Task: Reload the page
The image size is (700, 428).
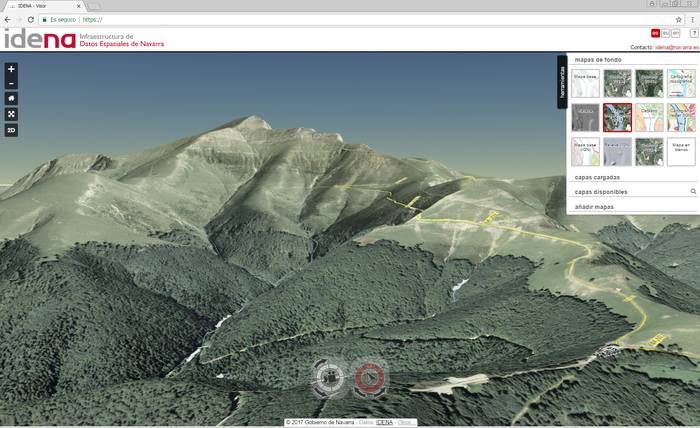Action: click(30, 20)
